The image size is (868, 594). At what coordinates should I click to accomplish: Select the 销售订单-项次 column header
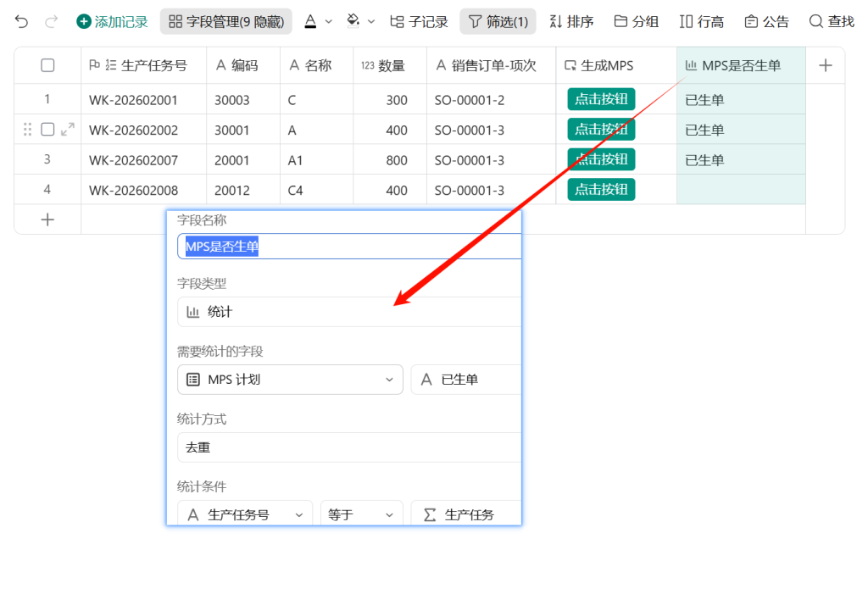click(x=491, y=65)
